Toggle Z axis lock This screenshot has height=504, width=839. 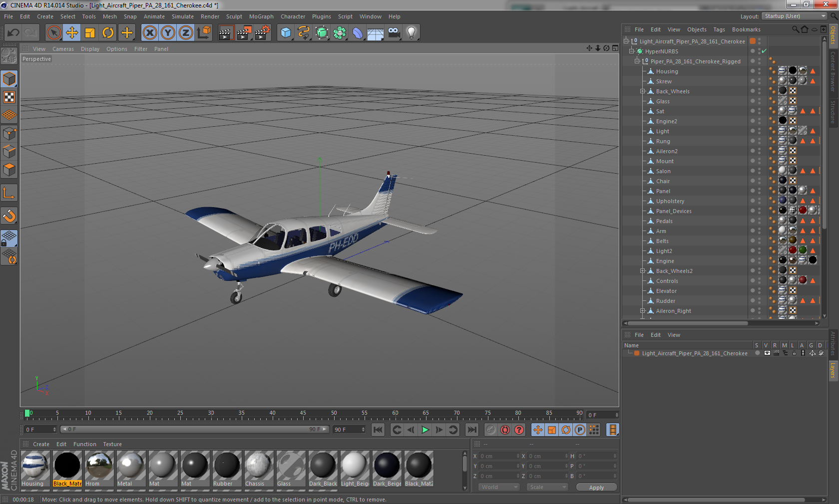pyautogui.click(x=186, y=33)
